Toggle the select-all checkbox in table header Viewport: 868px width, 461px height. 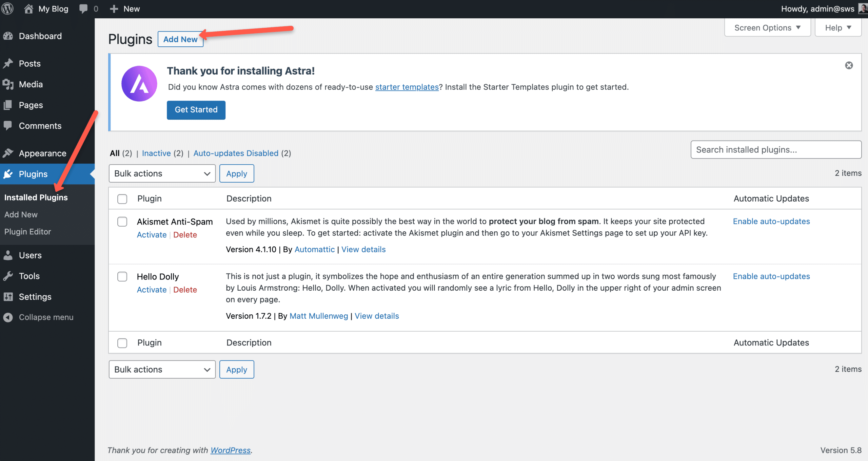pyautogui.click(x=122, y=199)
